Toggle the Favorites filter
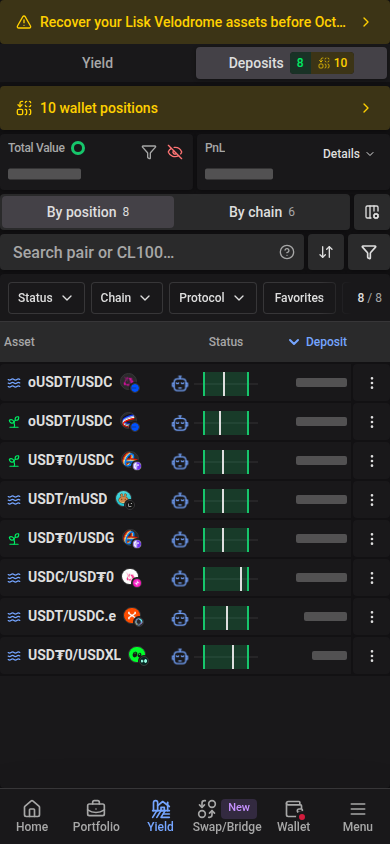 pos(299,298)
